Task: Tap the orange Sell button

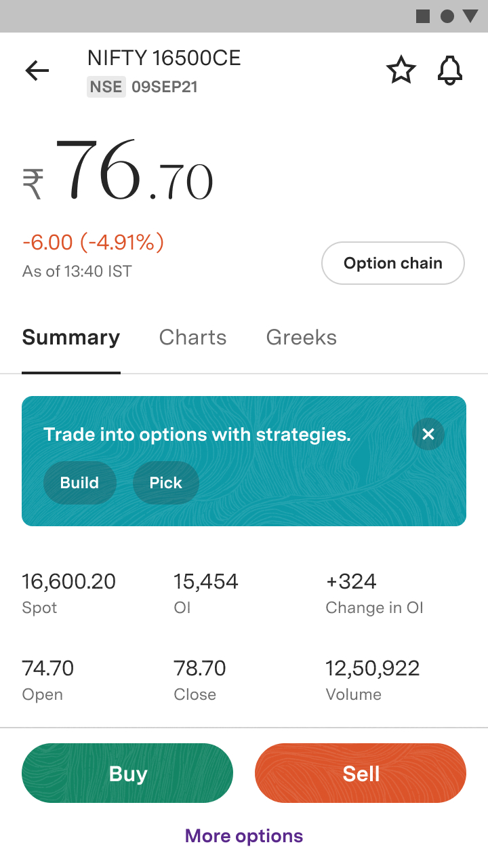Action: [361, 773]
